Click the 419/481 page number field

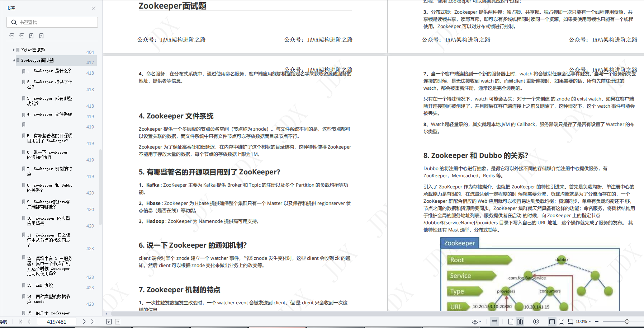coord(57,322)
